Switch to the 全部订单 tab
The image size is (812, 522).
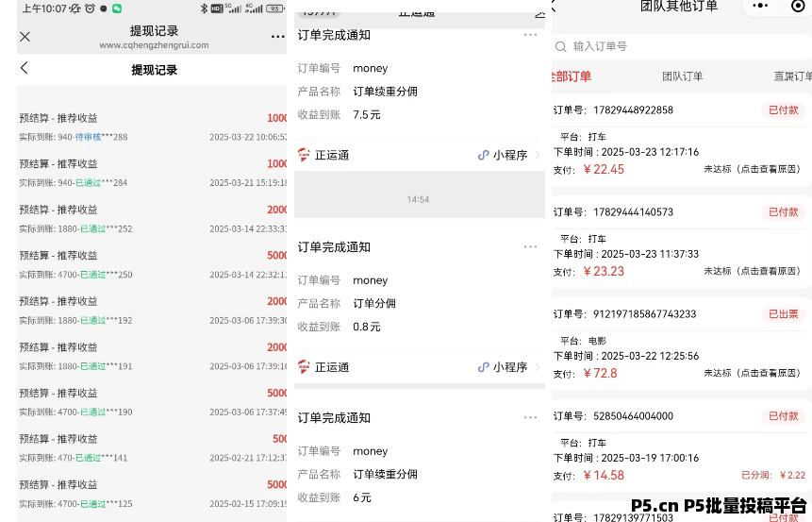(x=572, y=76)
